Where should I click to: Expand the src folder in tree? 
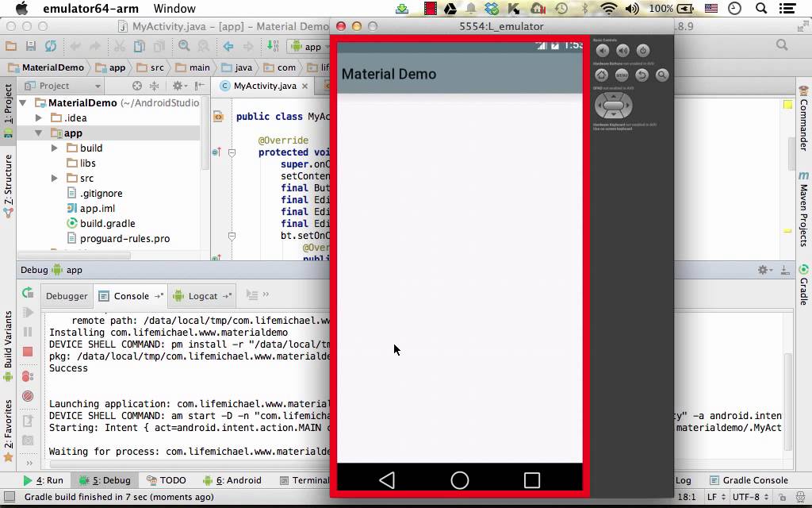[55, 178]
